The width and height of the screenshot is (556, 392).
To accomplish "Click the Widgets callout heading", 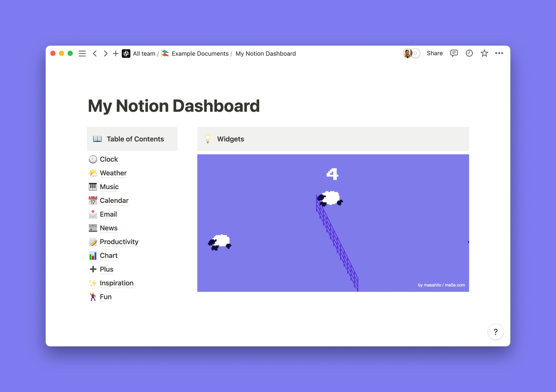I will 230,139.
